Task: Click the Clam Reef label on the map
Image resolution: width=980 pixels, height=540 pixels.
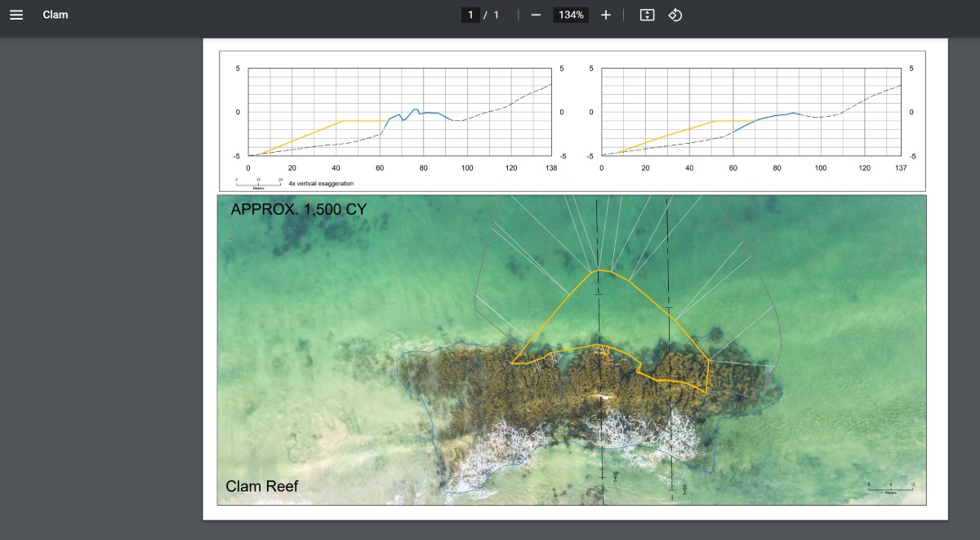Action: pos(263,486)
